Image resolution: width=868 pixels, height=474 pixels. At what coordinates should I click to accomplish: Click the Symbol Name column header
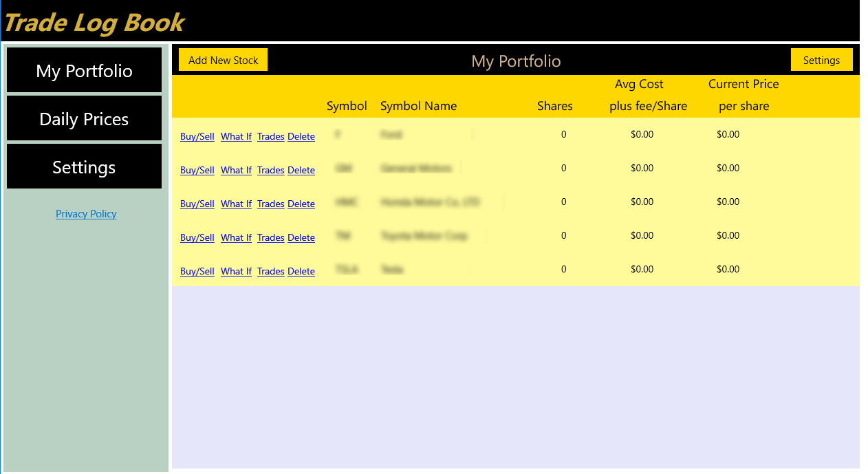point(418,106)
